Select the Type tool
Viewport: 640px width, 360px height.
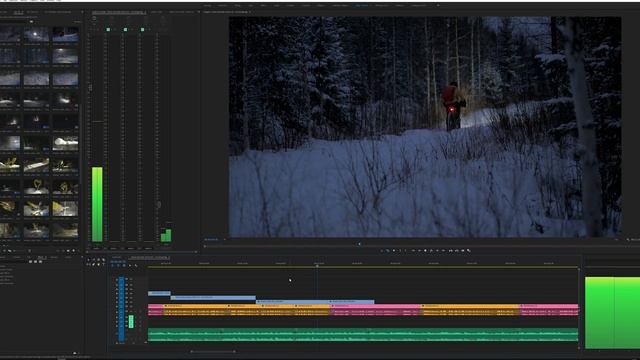pyautogui.click(x=103, y=264)
